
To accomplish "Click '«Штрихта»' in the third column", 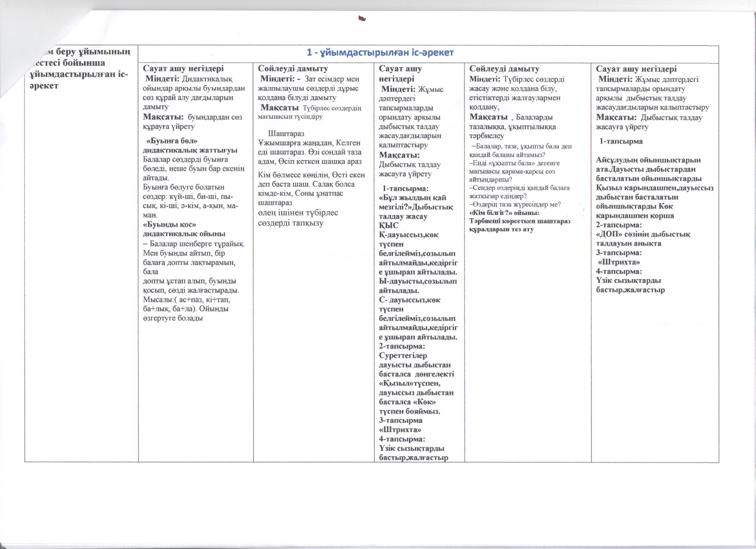I will 400,430.
